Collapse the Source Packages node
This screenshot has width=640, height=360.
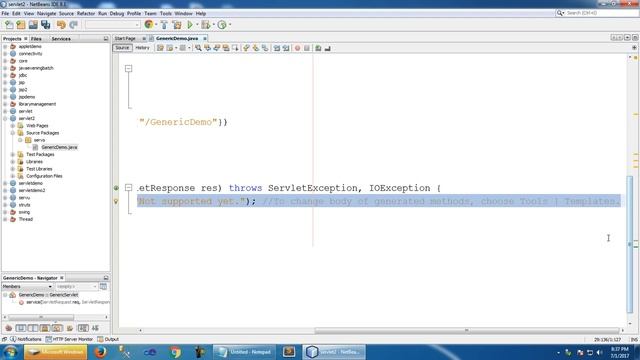click(x=13, y=133)
